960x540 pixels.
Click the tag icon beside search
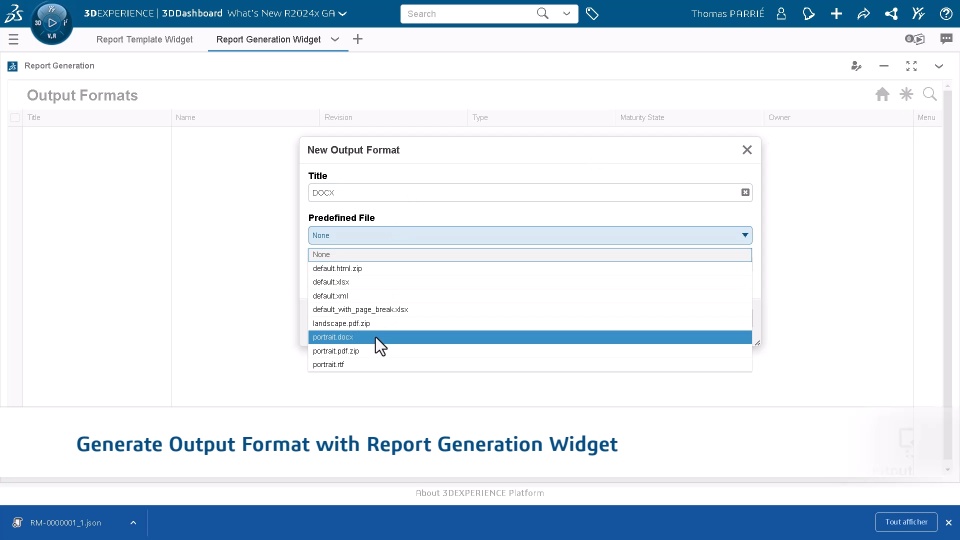592,13
